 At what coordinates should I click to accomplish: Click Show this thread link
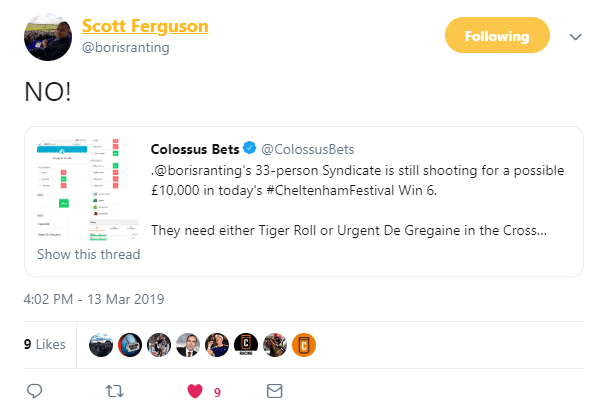88,254
